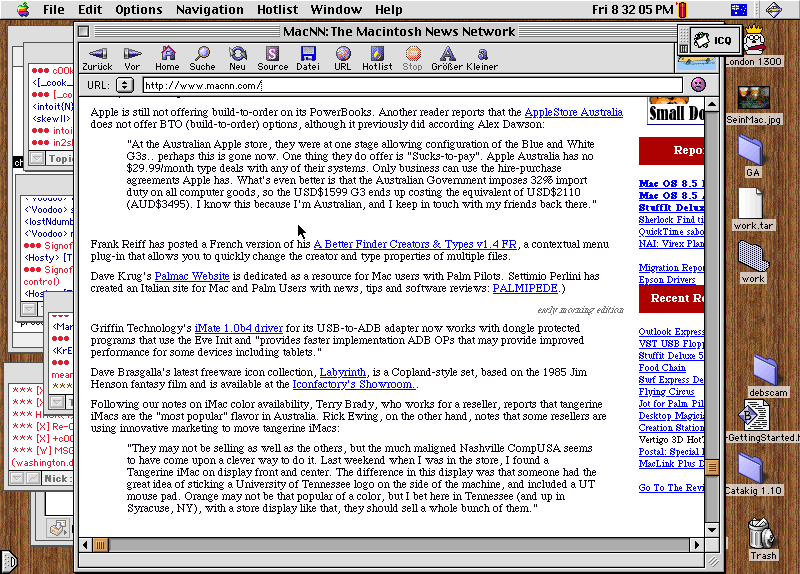This screenshot has width=800, height=574.
Task: Select the London 1300 desktop icon
Action: pos(754,46)
